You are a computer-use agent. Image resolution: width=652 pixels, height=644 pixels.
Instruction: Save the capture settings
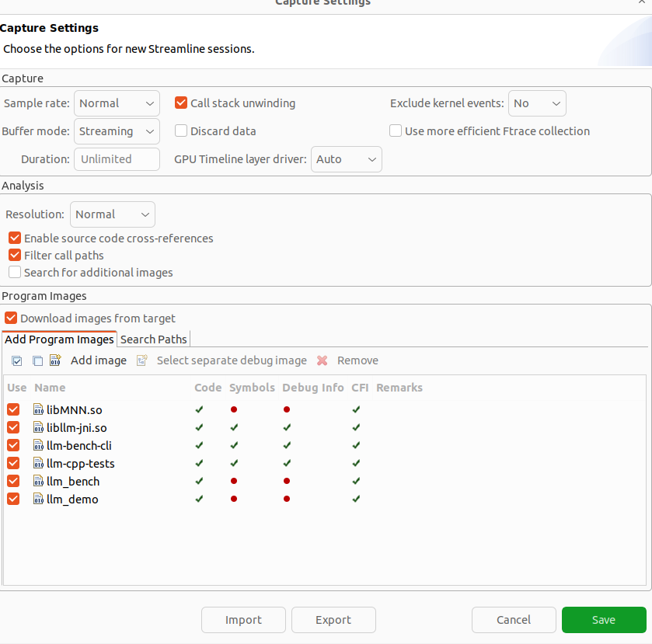[x=604, y=620]
